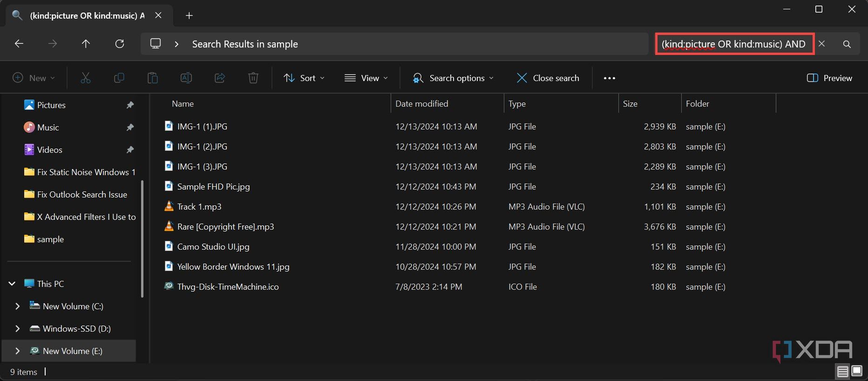Open the View dropdown menu

point(366,78)
